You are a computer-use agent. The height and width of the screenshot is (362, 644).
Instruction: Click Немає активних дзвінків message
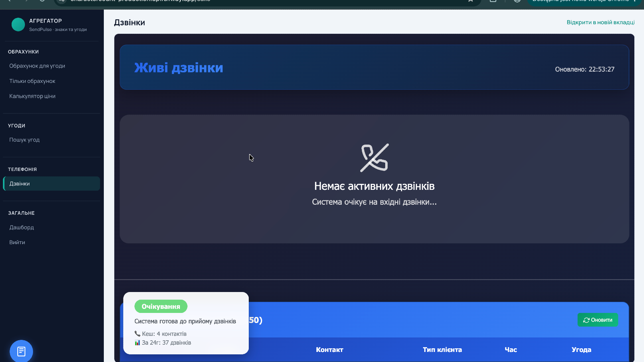374,186
